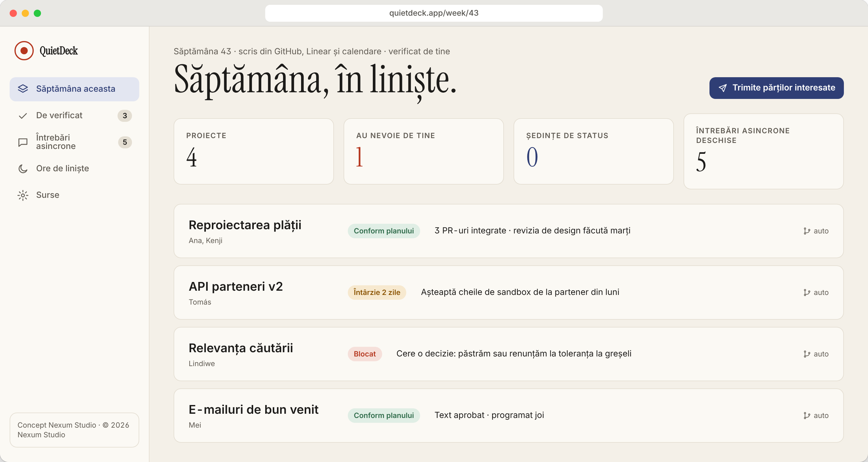868x462 pixels.
Task: Open the Au nevoie de tine card
Action: click(423, 151)
